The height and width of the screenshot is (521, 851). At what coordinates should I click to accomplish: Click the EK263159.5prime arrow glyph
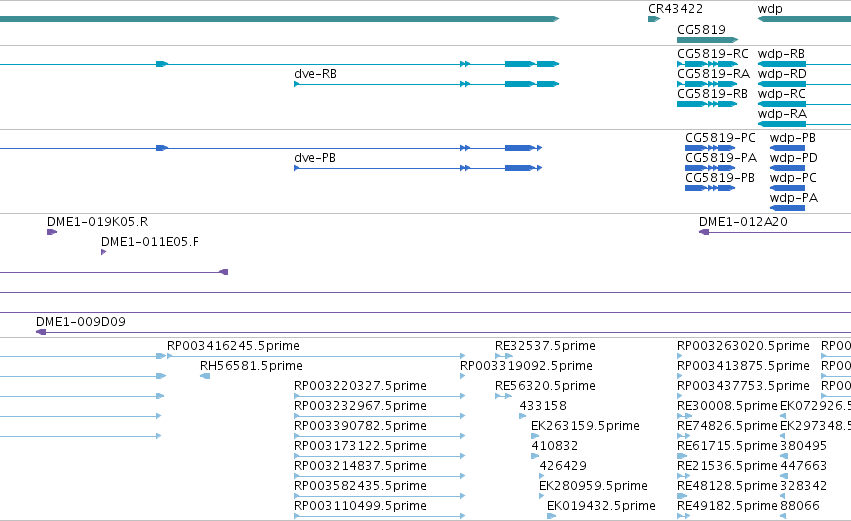[x=535, y=436]
